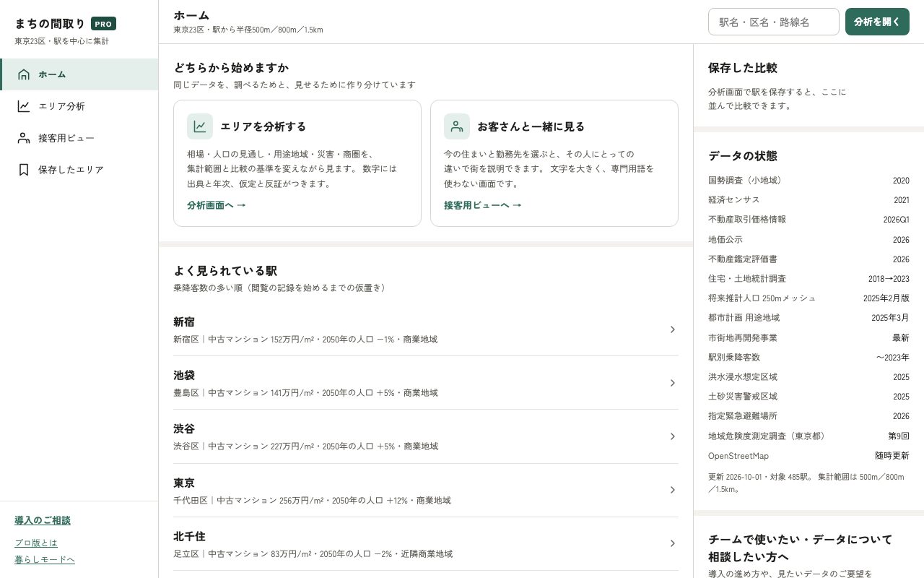Click the 分析を開く button

tap(877, 22)
